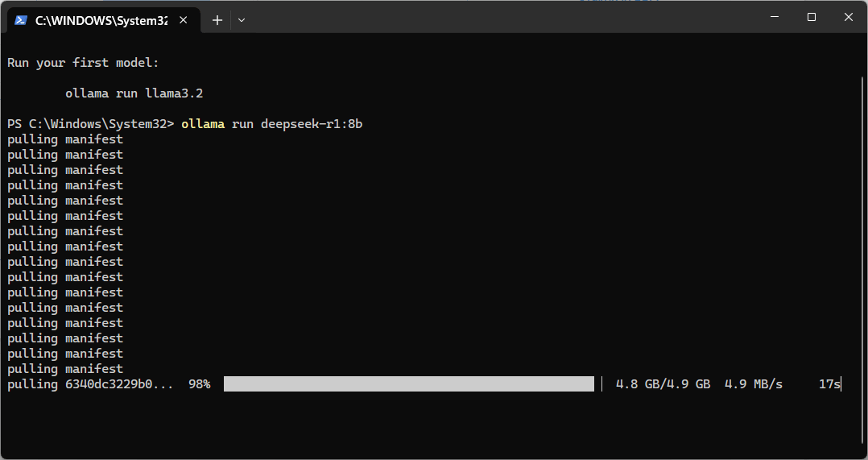Click the last 'pulling manifest' line
This screenshot has height=460, width=868.
pos(65,369)
